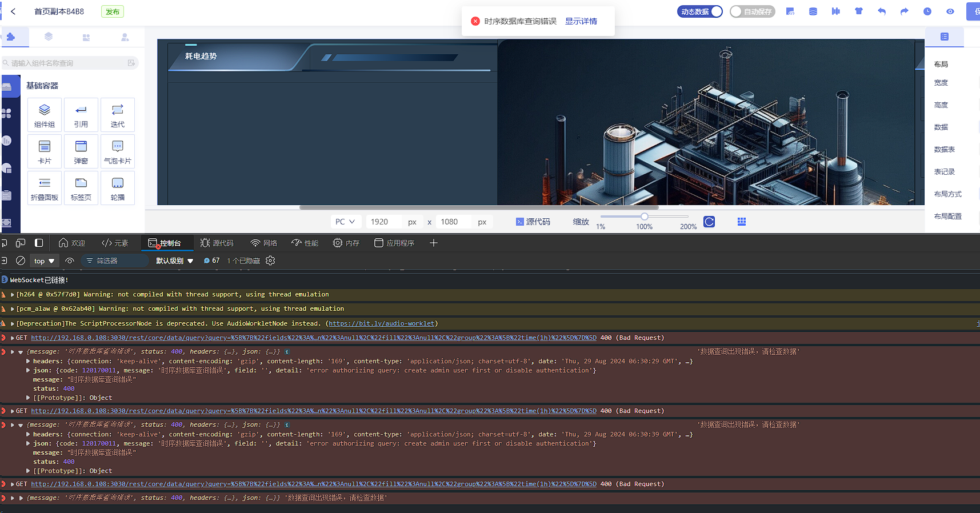Open the theme shirt icon
The width and height of the screenshot is (980, 513).
tap(859, 11)
